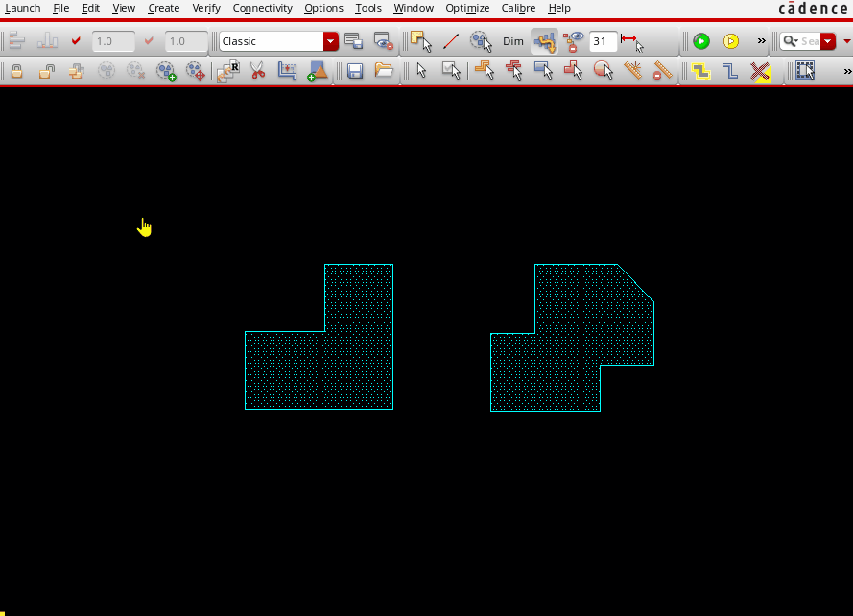Expand the search field dropdown arrow
Viewport: 853px width, 616px height.
828,41
